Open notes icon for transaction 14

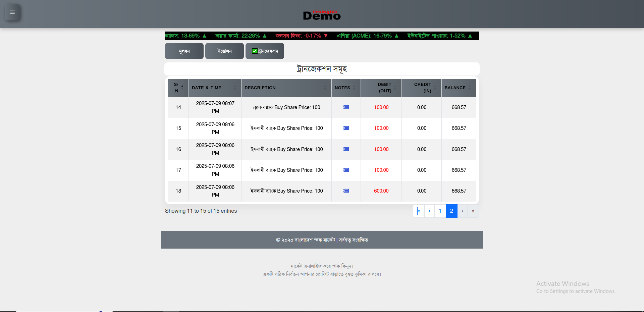tap(346, 107)
